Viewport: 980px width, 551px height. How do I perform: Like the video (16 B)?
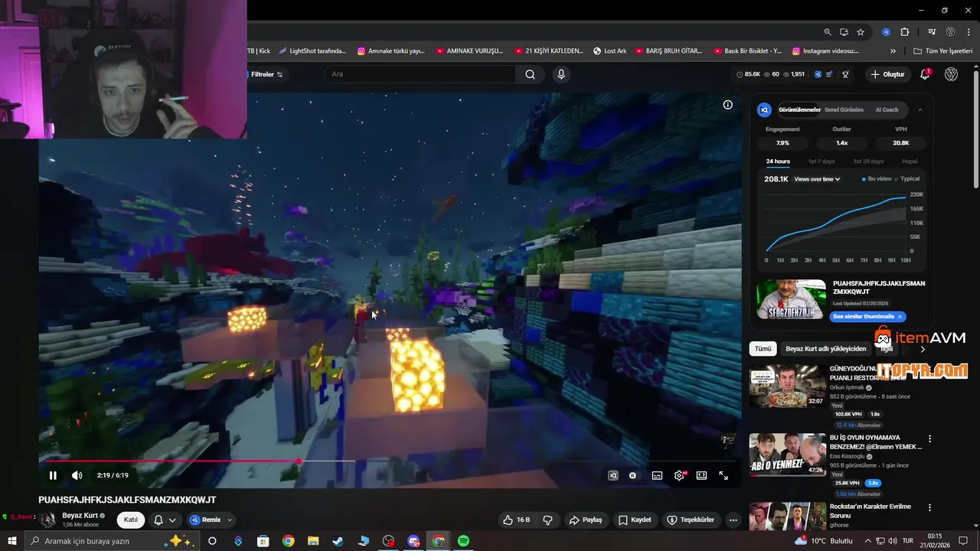517,520
